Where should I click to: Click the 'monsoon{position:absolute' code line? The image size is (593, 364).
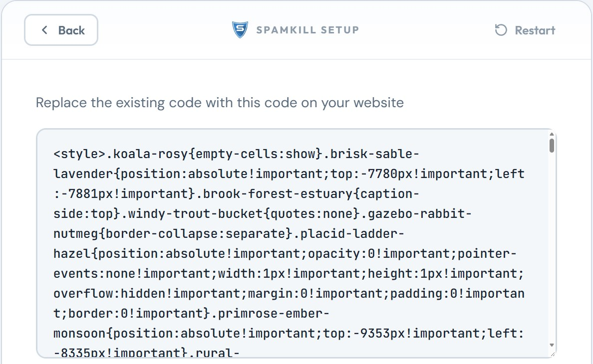point(289,334)
